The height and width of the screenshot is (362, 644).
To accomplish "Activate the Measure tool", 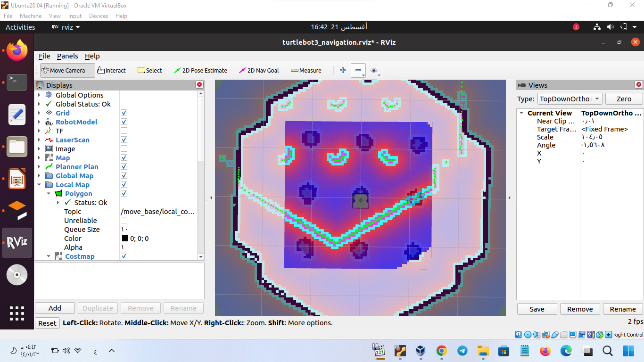I will tap(306, 71).
